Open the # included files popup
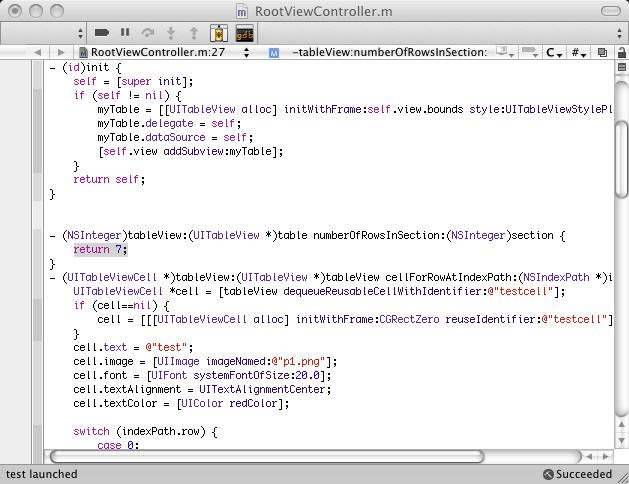 [578, 53]
